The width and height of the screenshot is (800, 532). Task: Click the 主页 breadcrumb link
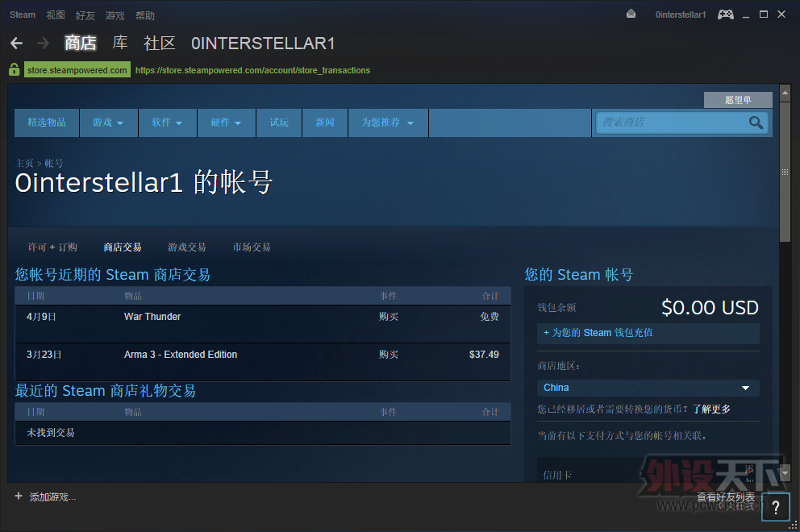tap(24, 163)
